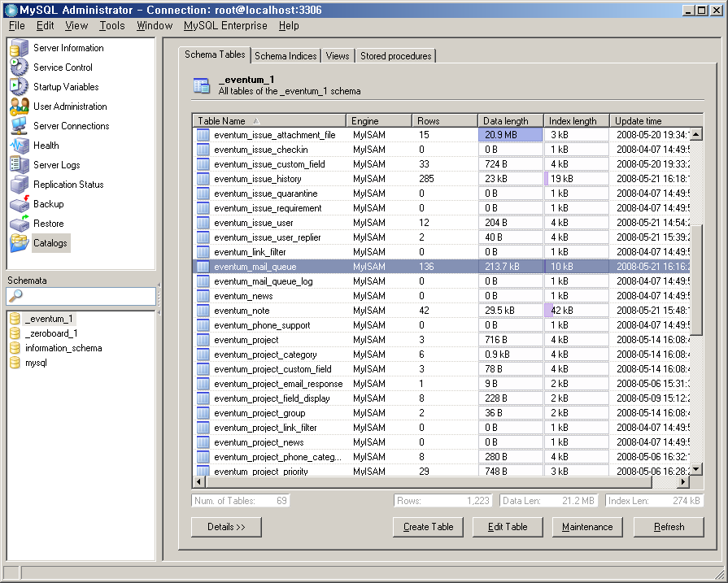Switch to the Views tab
The height and width of the screenshot is (583, 728).
pyautogui.click(x=338, y=56)
